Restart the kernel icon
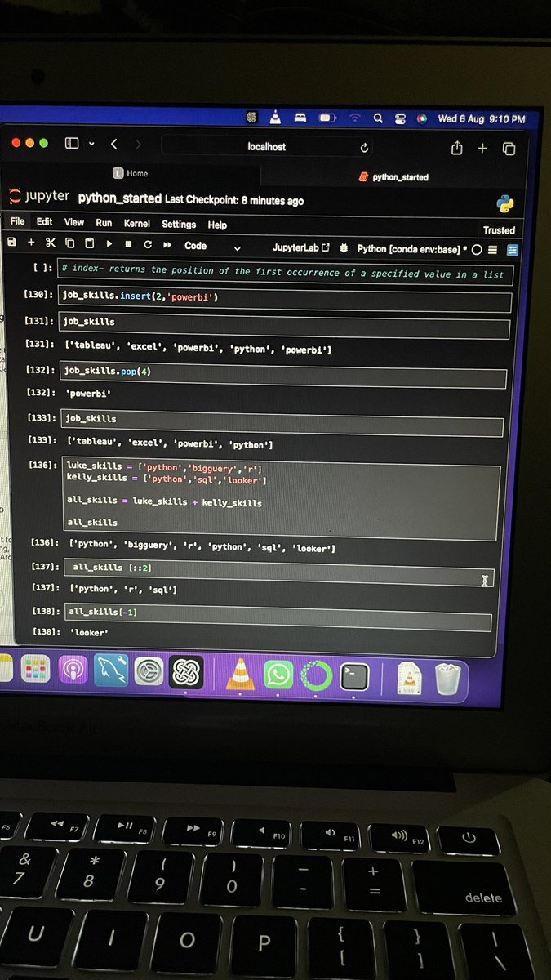The image size is (551, 980). [x=148, y=244]
